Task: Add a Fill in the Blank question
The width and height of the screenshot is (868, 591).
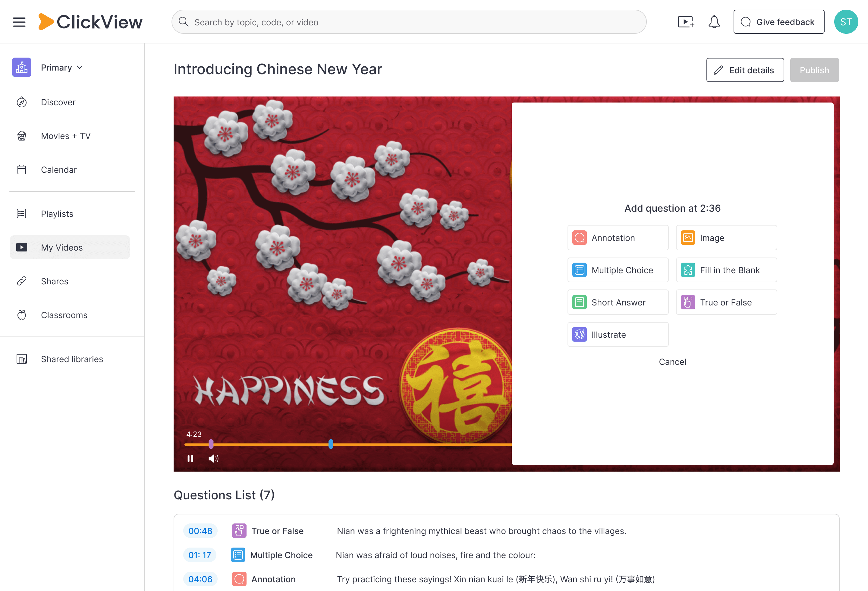Action: 726,270
